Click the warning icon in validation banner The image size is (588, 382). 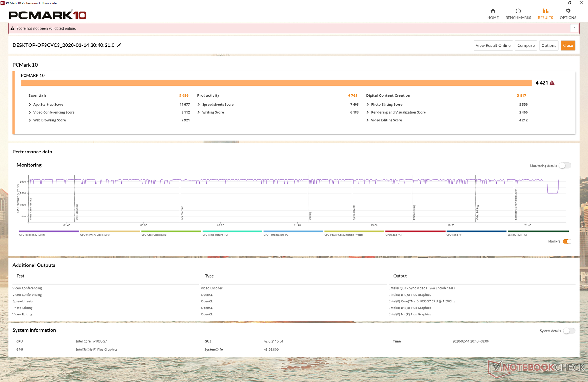tap(13, 28)
